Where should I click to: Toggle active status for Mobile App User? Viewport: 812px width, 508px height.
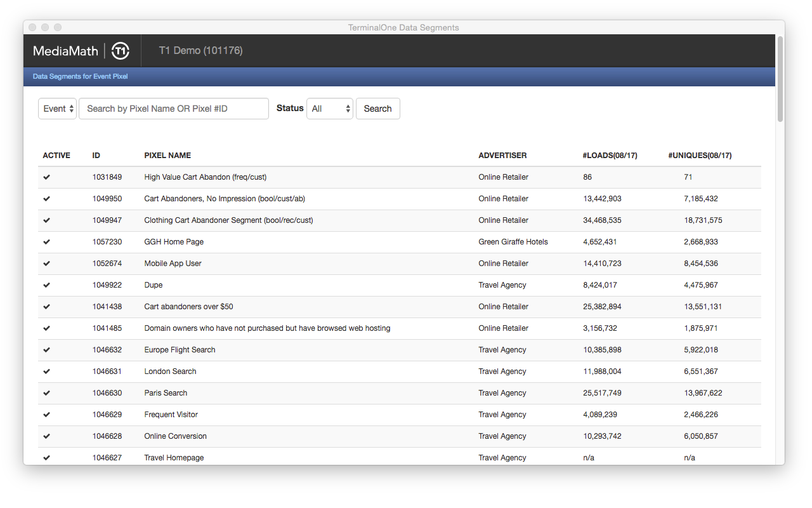(46, 263)
